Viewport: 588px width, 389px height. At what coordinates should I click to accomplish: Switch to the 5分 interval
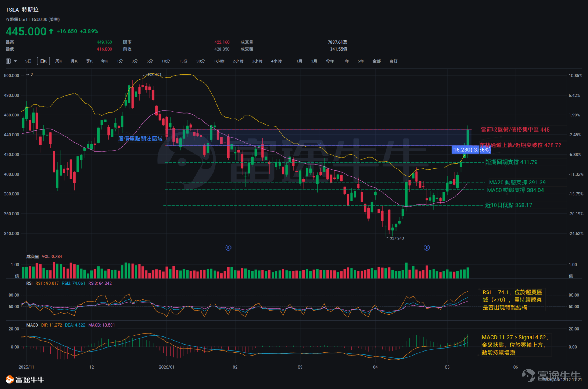click(x=150, y=61)
